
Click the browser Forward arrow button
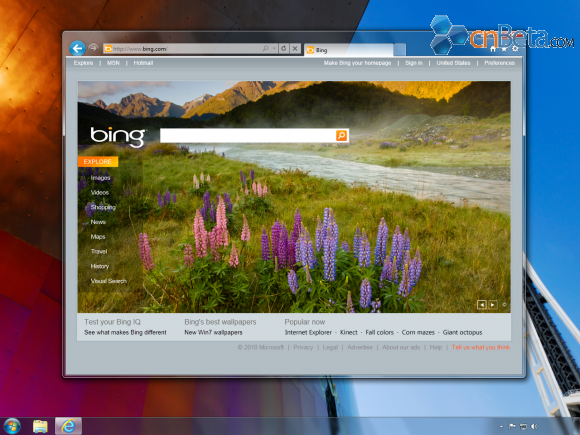[x=93, y=48]
